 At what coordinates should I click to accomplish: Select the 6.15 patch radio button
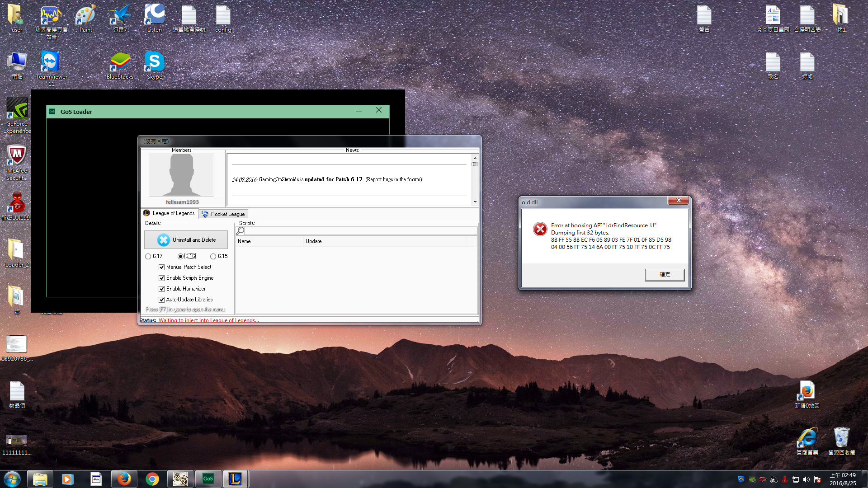[x=213, y=256]
